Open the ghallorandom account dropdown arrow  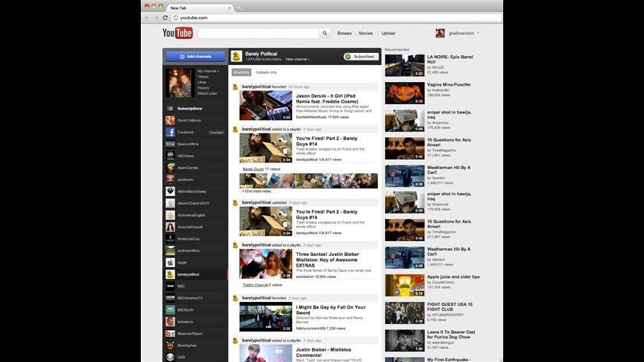[x=478, y=33]
